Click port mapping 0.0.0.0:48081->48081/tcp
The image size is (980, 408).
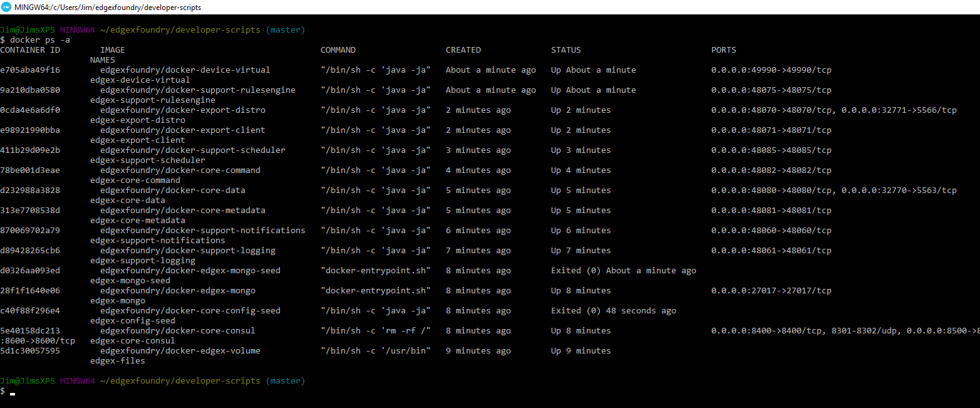pos(771,211)
